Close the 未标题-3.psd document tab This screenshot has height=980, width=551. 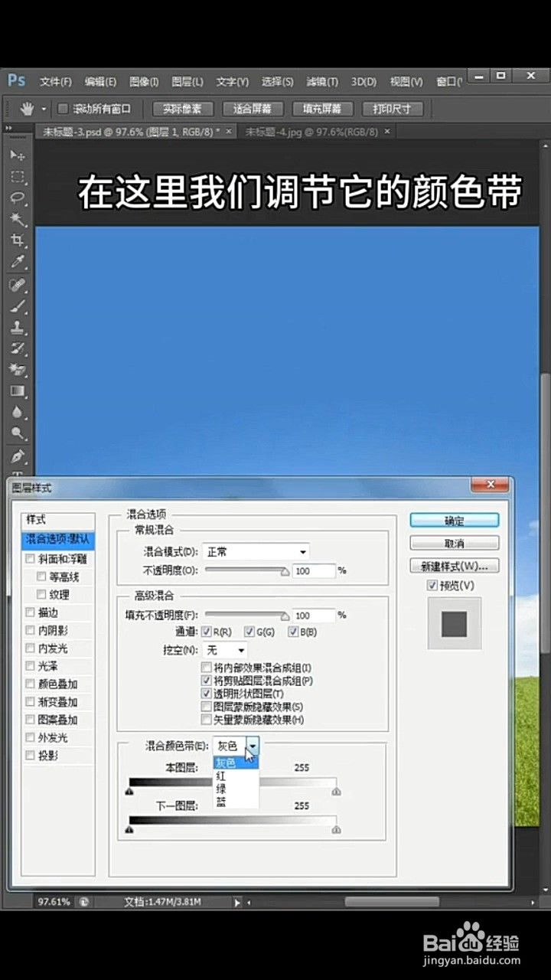228,132
